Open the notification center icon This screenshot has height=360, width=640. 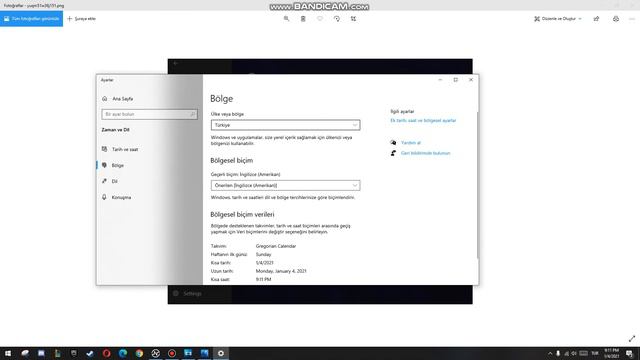[630, 353]
